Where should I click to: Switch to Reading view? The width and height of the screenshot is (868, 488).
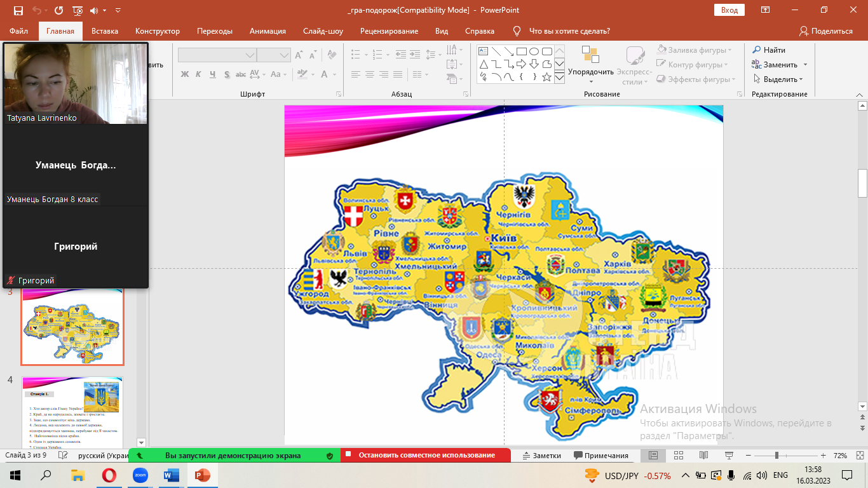tap(703, 456)
